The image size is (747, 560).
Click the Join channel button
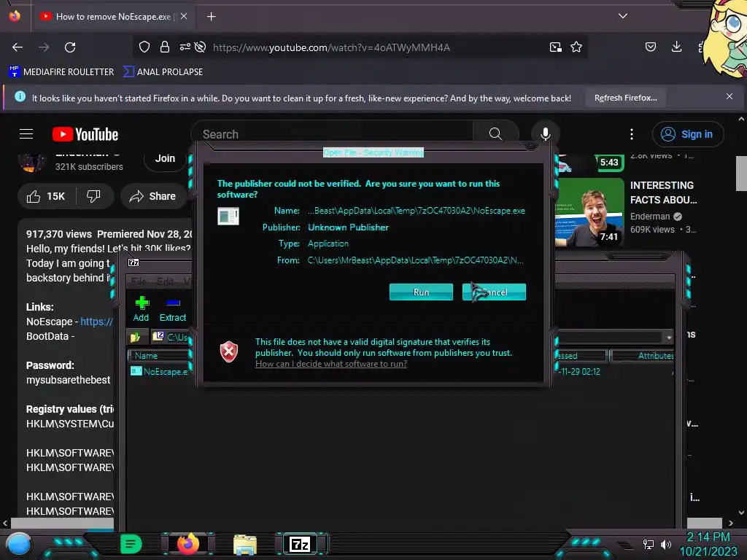pos(165,158)
